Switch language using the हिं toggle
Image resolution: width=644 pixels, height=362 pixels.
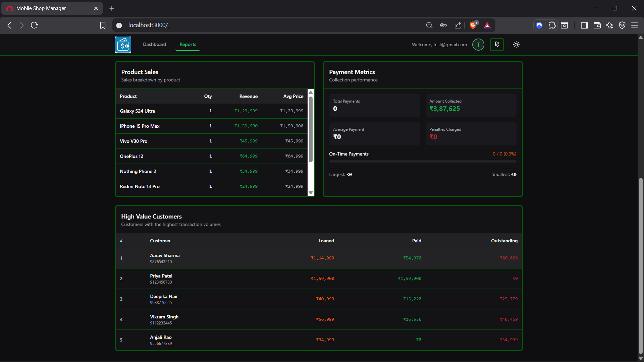pos(497,44)
